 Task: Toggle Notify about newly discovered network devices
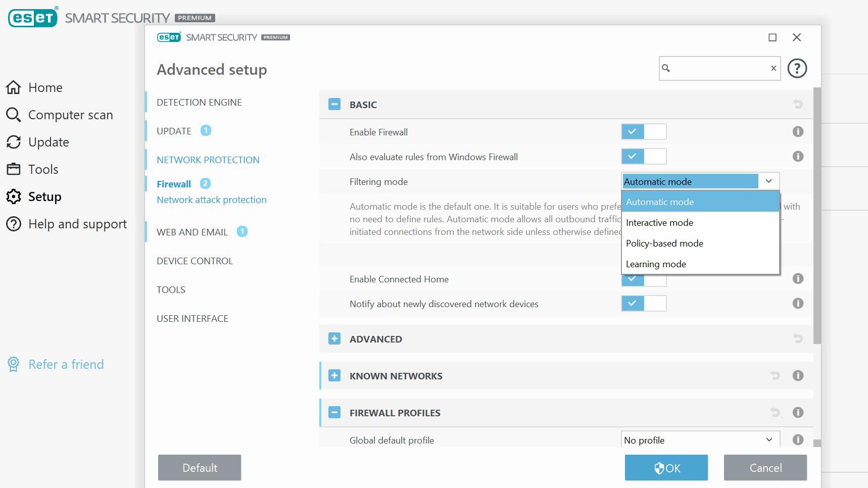tap(644, 304)
